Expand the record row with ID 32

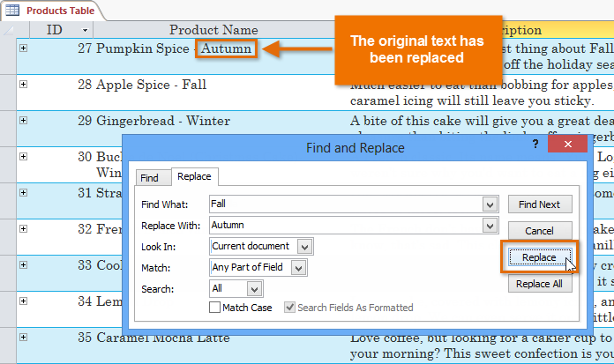coord(24,228)
